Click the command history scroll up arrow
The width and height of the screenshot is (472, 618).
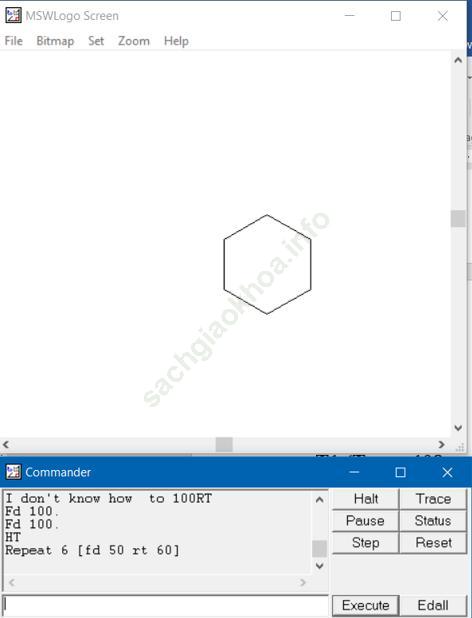pos(320,500)
